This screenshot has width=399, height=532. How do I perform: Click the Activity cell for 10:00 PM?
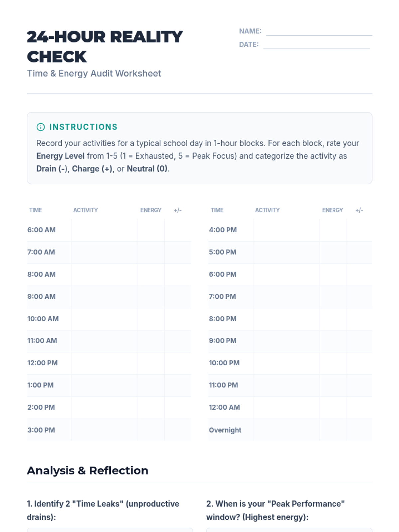(x=286, y=363)
